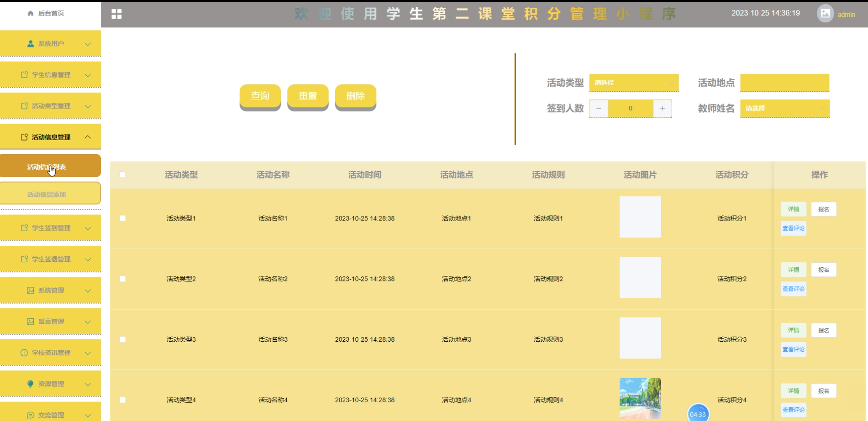Check the row checkbox for 活动名称1
The image size is (868, 421).
coord(122,218)
